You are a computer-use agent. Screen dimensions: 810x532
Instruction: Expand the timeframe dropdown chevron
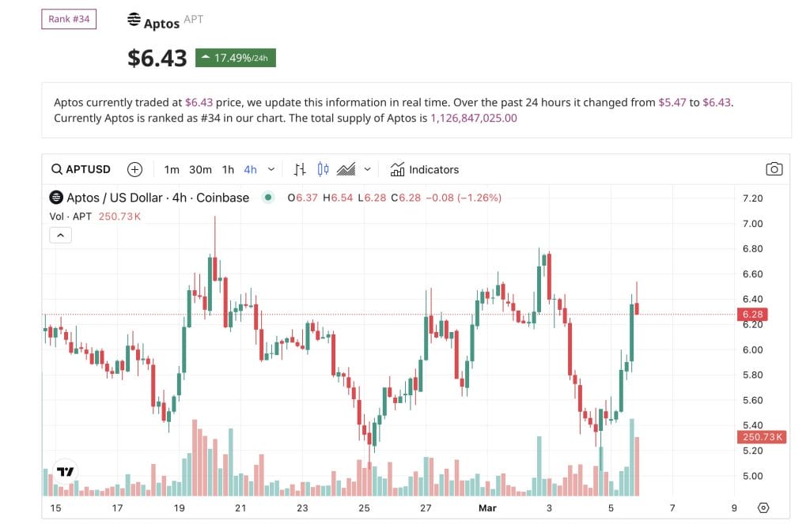click(x=270, y=168)
